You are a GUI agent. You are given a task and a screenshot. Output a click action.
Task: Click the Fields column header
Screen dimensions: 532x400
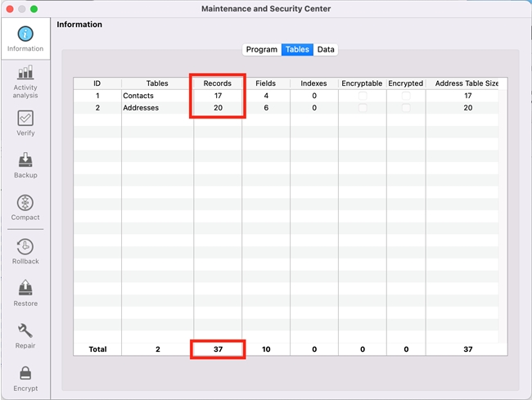point(265,83)
